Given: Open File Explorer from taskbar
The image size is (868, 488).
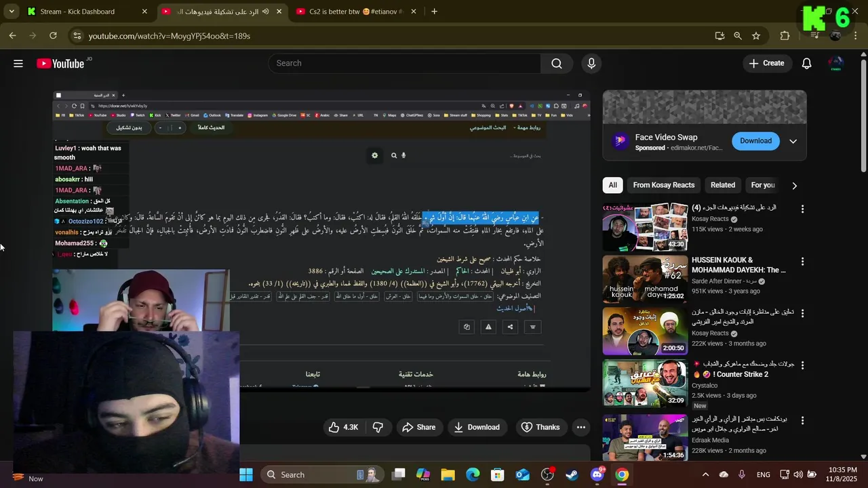Looking at the screenshot, I should (x=448, y=474).
